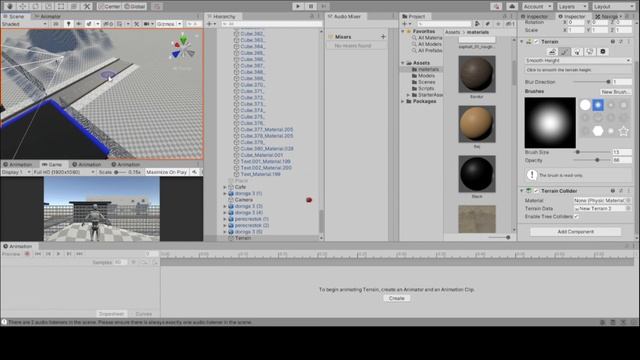Viewport: 640px width, 360px height.
Task: Switch to Dopesheet view
Action: (111, 314)
